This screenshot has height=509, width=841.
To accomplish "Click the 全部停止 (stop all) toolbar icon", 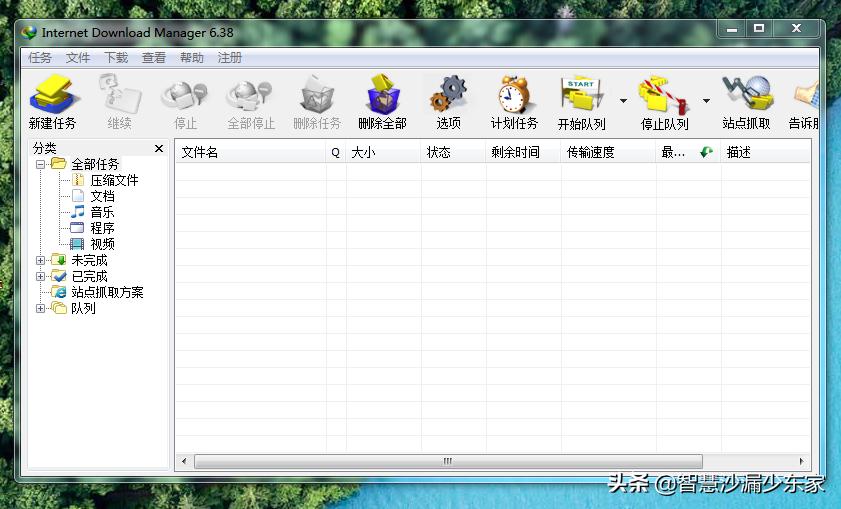I will tap(250, 95).
